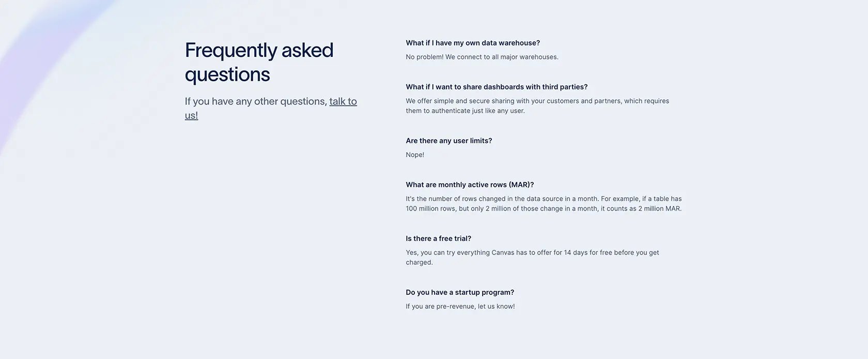Click the "Frequently asked questions" heading

(259, 62)
